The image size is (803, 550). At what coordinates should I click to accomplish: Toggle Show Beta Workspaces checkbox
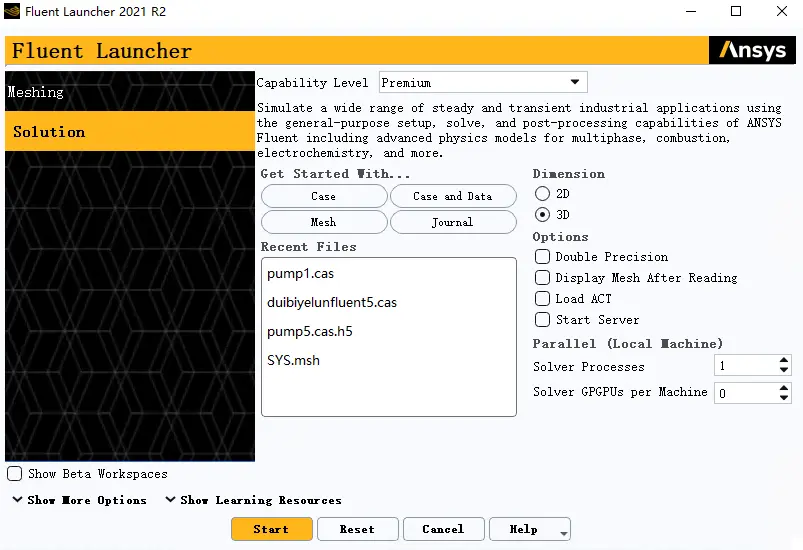pos(15,474)
